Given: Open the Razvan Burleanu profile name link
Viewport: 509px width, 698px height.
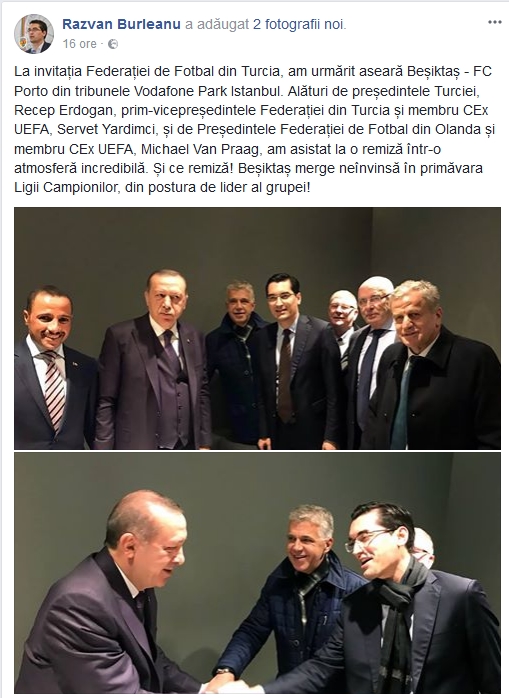Looking at the screenshot, I should pos(122,24).
